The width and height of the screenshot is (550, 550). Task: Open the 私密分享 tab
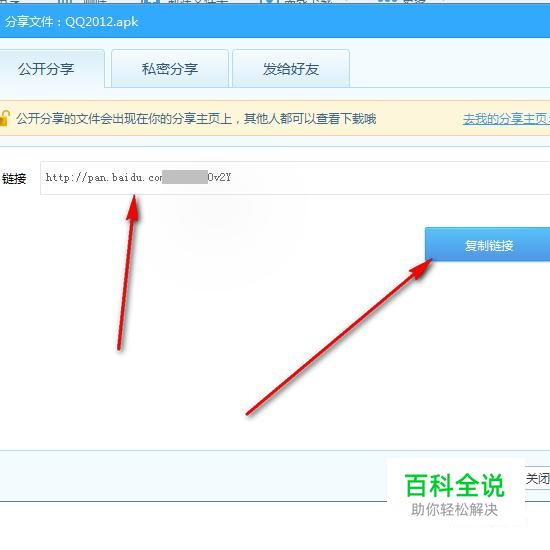coord(170,69)
